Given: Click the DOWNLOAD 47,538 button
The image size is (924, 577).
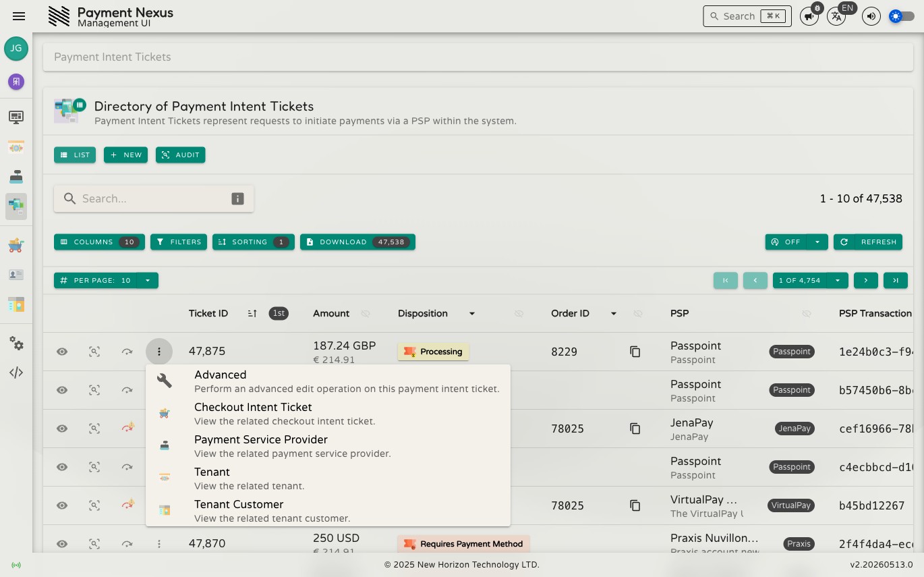Looking at the screenshot, I should (357, 242).
